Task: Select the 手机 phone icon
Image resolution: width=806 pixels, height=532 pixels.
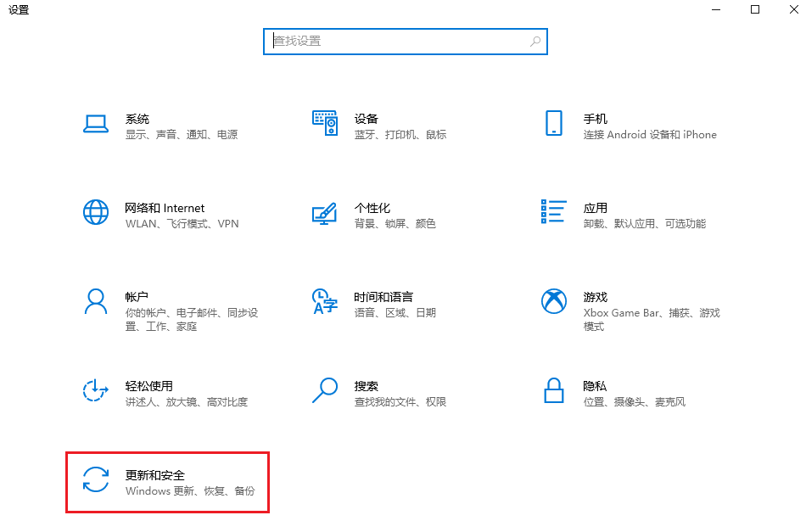Action: (x=553, y=125)
